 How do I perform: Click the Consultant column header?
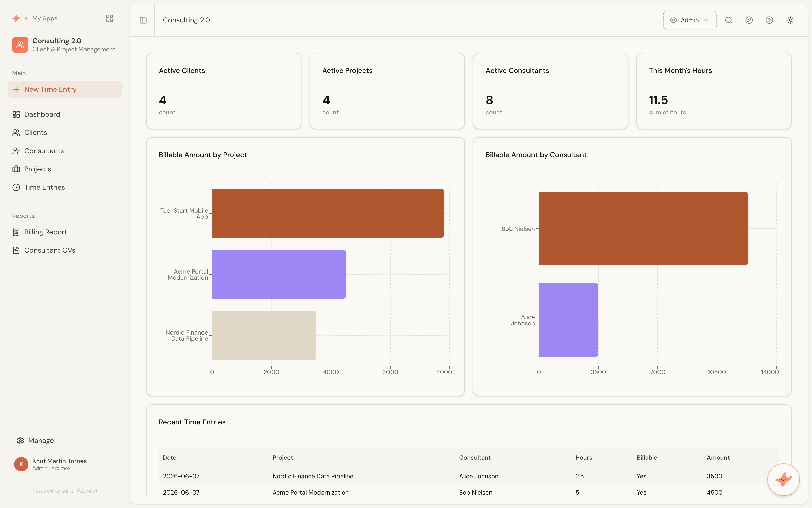(x=475, y=458)
